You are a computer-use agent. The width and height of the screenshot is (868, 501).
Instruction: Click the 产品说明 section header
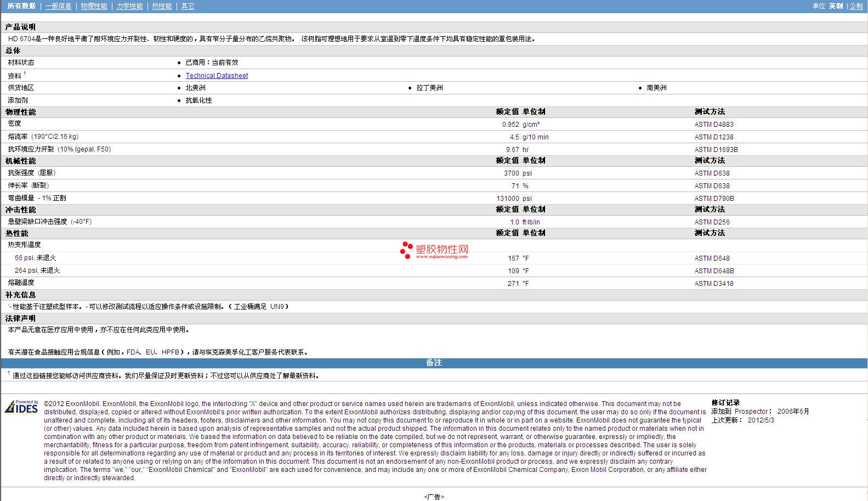coord(20,27)
